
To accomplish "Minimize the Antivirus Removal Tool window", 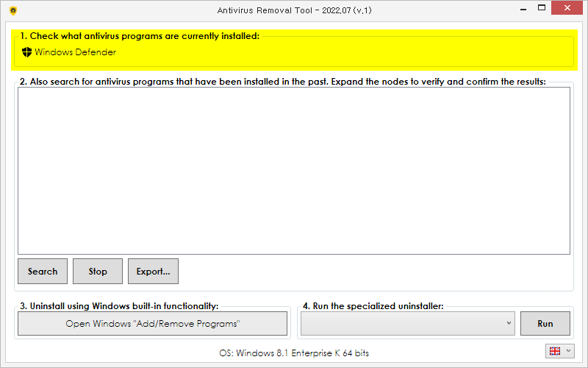I will tap(523, 8).
